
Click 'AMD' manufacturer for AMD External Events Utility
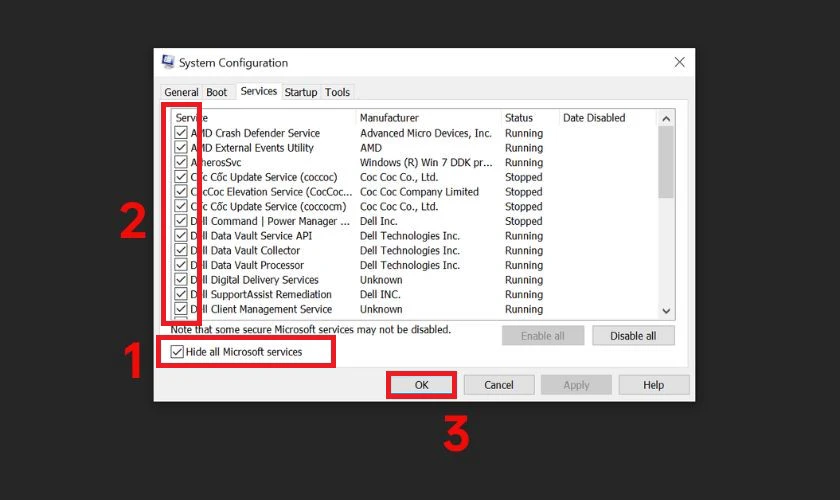coord(371,147)
